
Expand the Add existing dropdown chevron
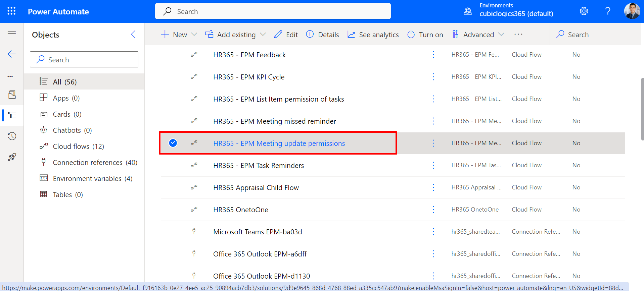tap(263, 35)
